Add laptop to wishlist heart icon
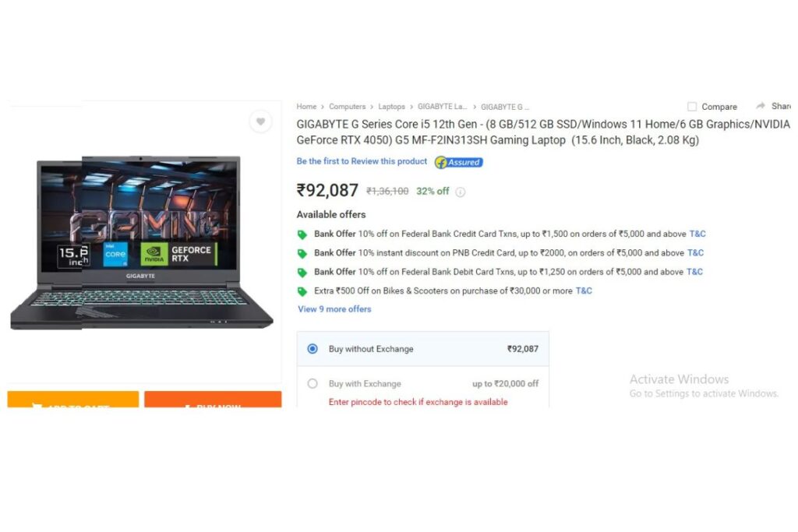 [260, 122]
